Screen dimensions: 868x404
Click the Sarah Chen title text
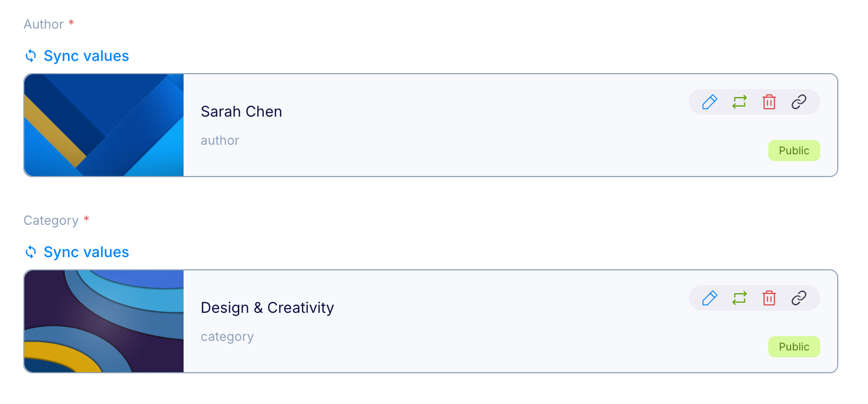point(241,112)
